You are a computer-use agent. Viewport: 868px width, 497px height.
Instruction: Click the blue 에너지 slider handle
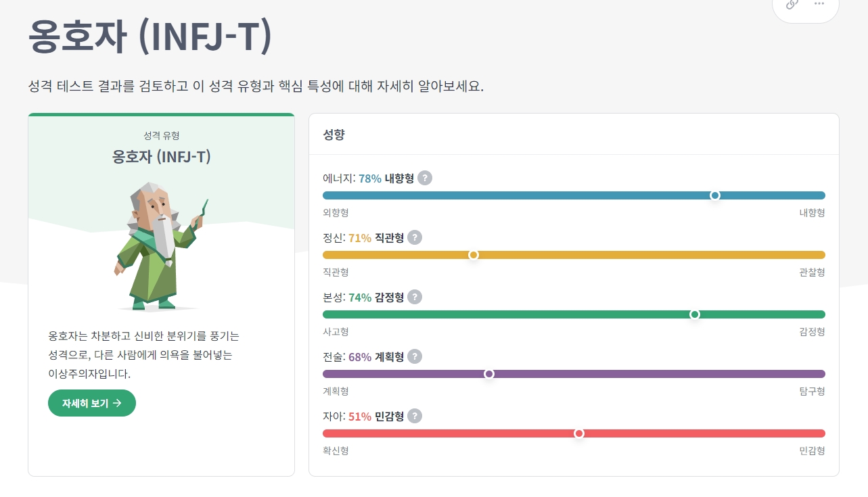pos(715,195)
